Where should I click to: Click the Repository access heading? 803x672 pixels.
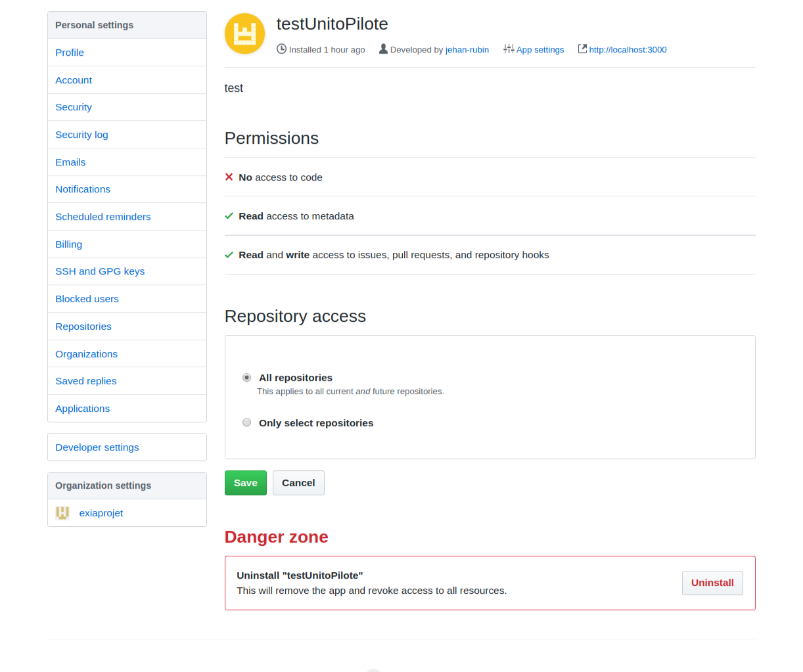295,316
